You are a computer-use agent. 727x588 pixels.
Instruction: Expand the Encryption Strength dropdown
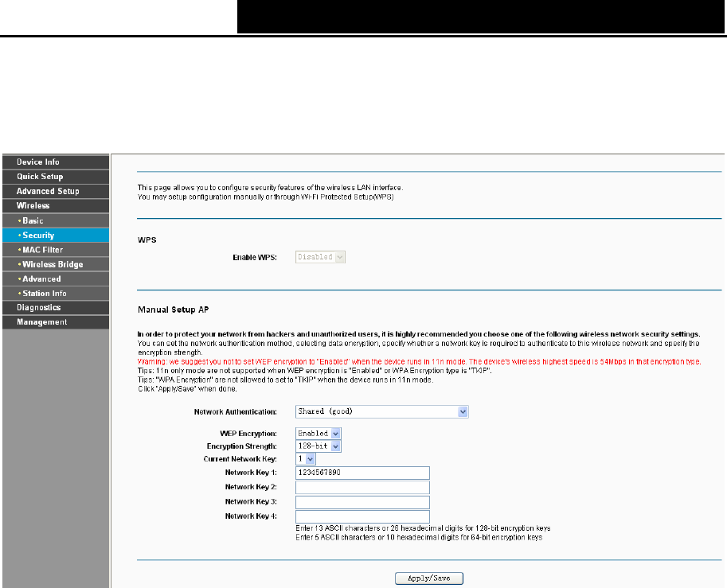(x=318, y=446)
